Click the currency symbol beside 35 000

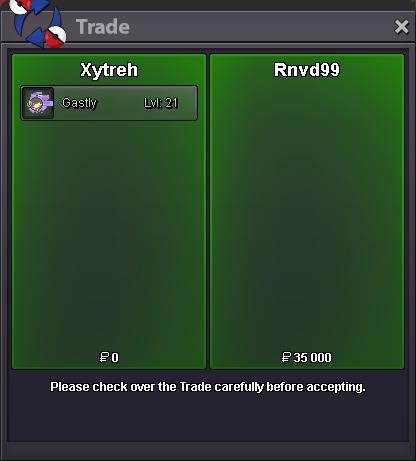point(286,357)
